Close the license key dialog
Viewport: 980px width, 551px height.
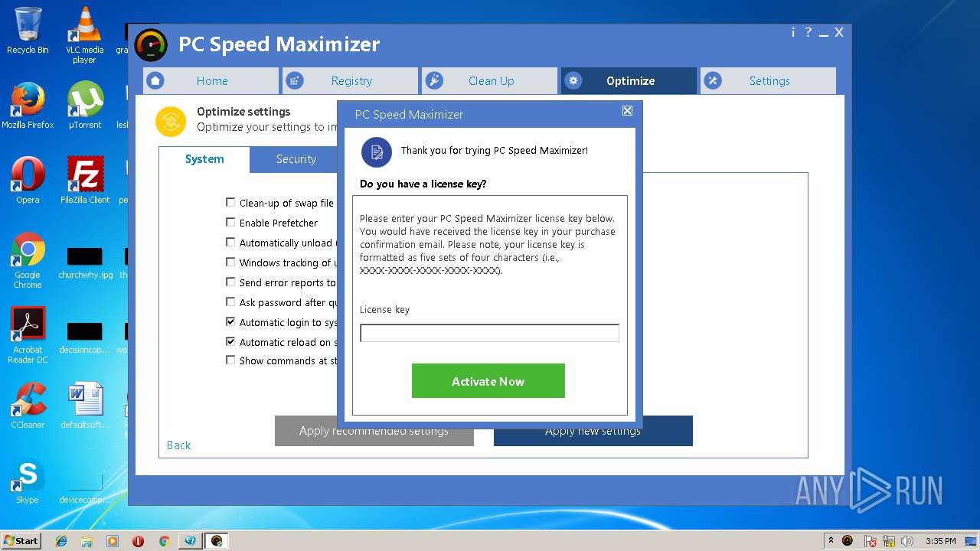point(627,111)
